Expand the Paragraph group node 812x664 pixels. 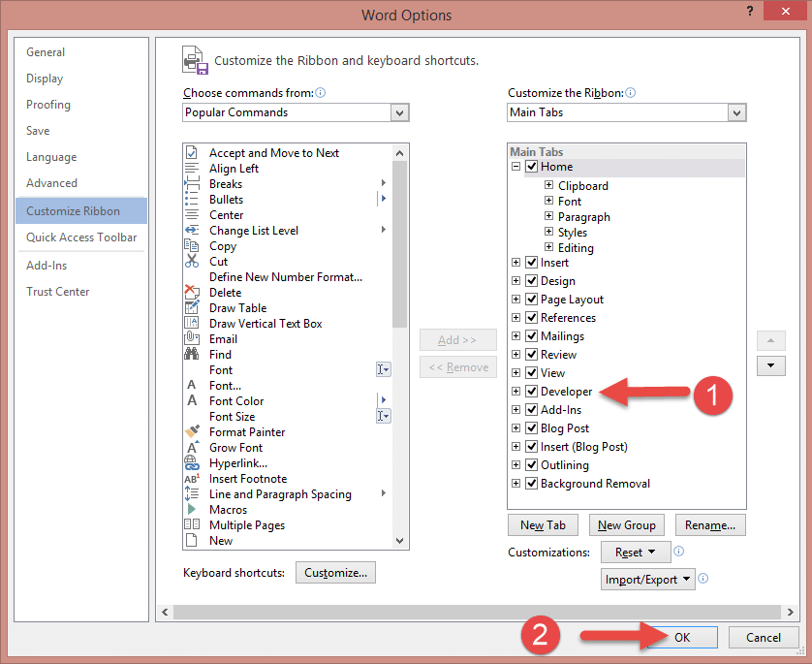click(x=549, y=216)
